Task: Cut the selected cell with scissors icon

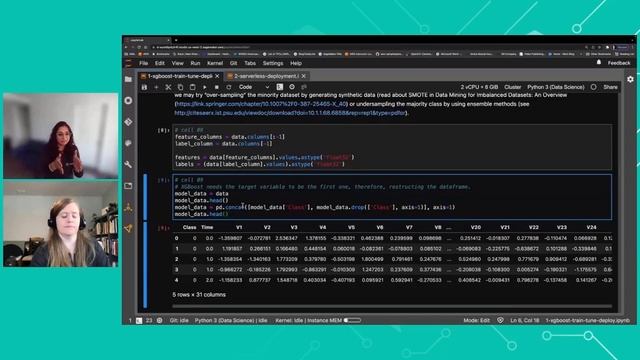Action: coord(168,87)
